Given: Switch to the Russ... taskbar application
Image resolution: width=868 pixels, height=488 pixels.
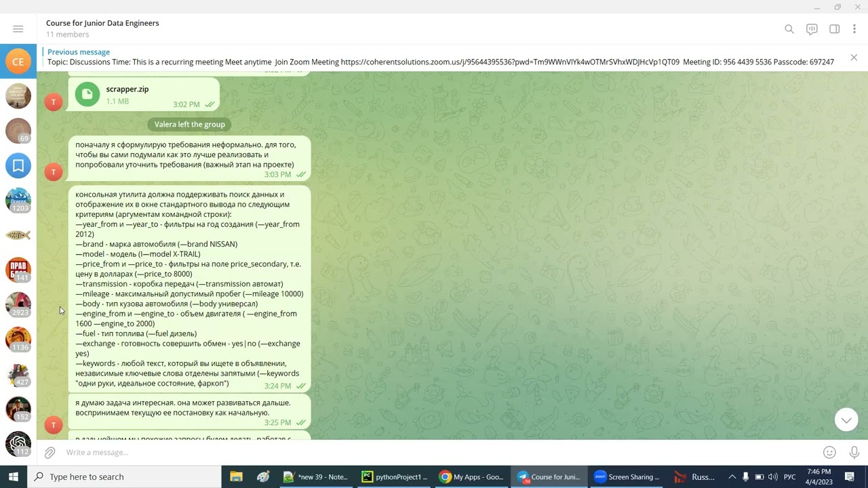Looking at the screenshot, I should tap(695, 476).
